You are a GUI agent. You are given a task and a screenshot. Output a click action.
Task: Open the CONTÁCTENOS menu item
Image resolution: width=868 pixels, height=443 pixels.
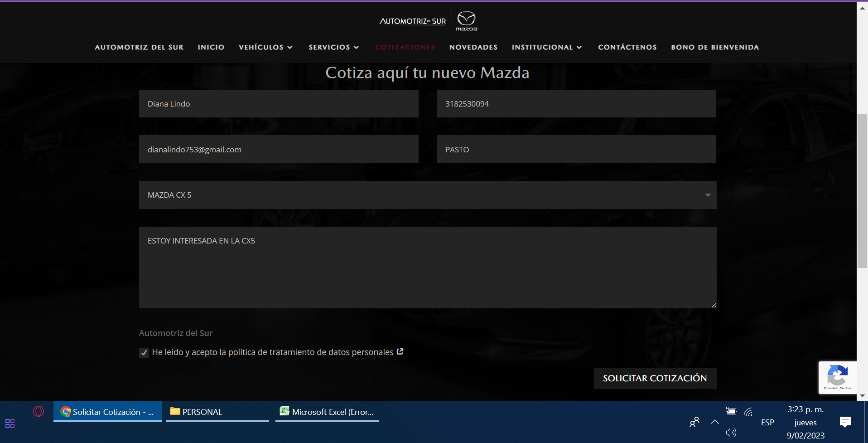627,47
